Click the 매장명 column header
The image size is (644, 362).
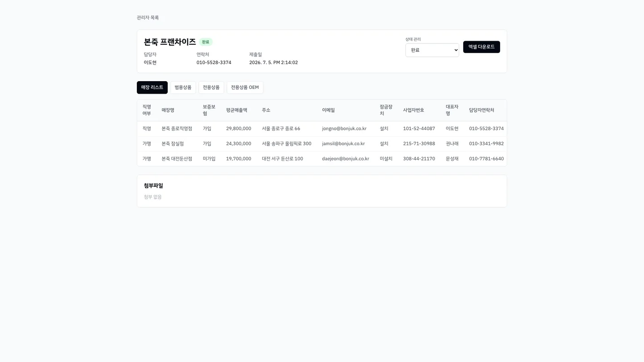coord(168,110)
